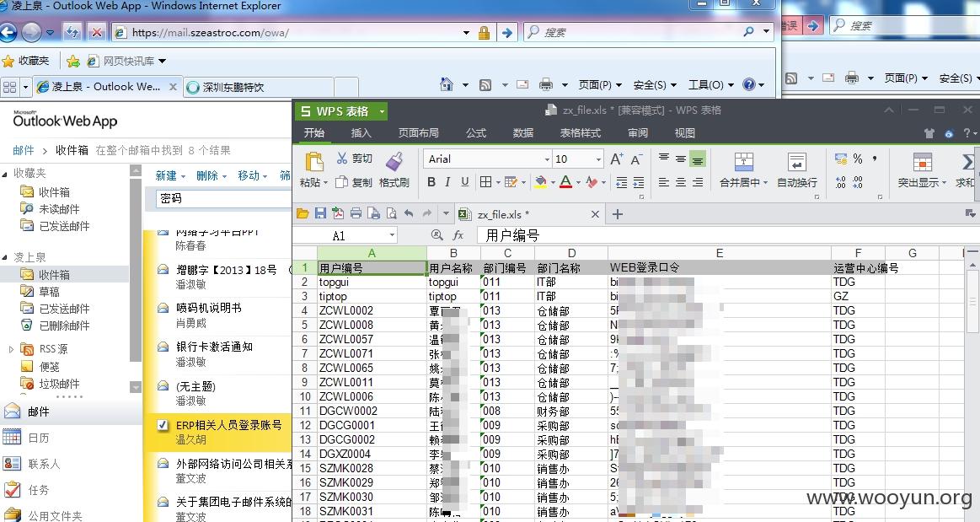Image resolution: width=980 pixels, height=522 pixels.
Task: Switch to 任务 in Outlook navigation
Action: [38, 490]
